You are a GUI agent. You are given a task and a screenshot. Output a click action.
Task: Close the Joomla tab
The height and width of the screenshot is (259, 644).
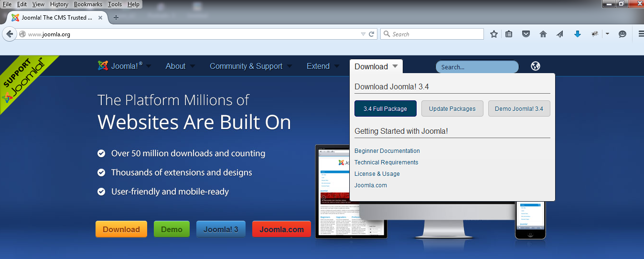tap(100, 18)
